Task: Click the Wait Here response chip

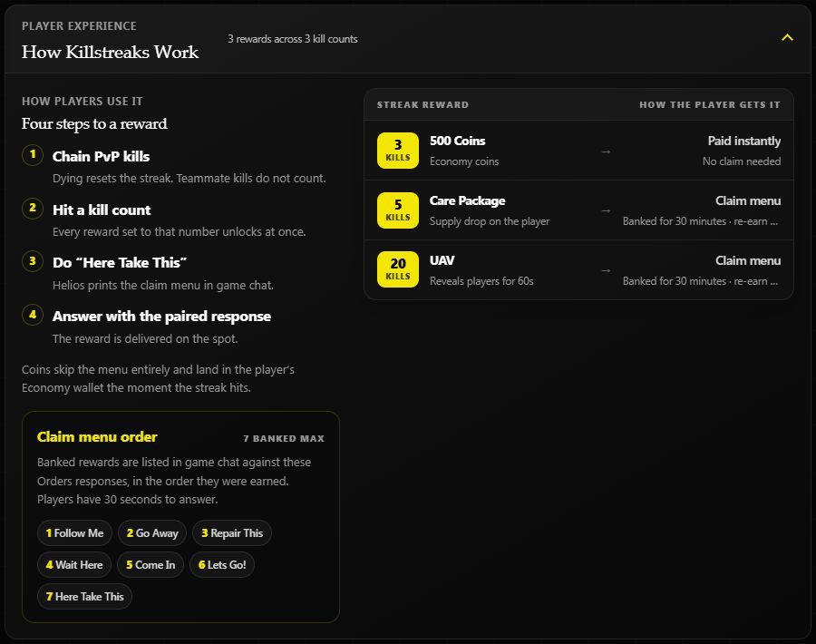Action: [74, 565]
